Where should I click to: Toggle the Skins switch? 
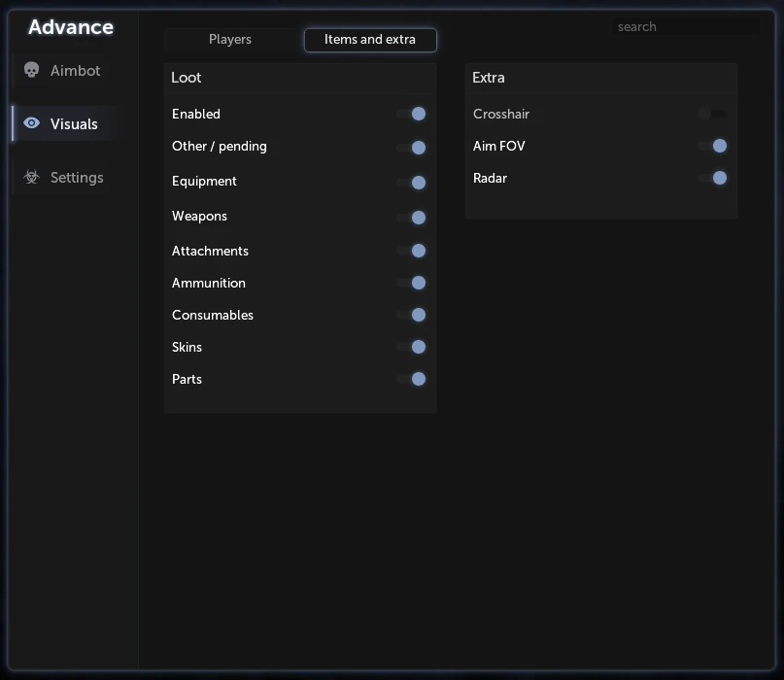pyautogui.click(x=412, y=347)
